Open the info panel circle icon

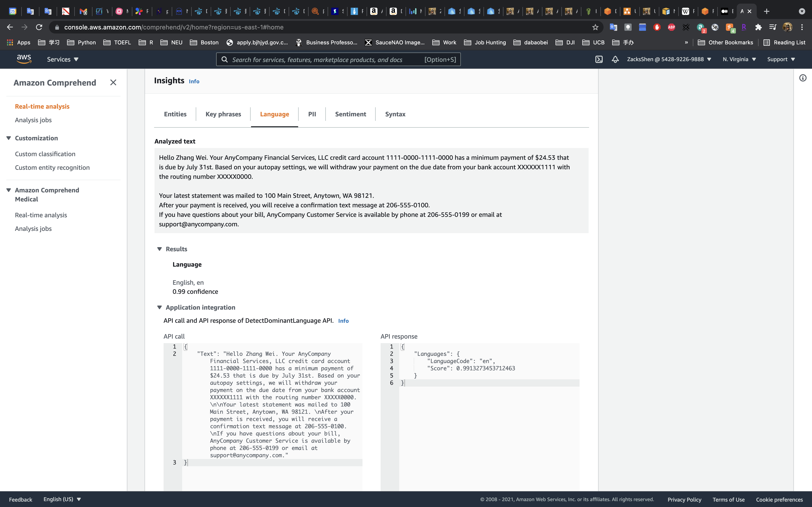803,78
